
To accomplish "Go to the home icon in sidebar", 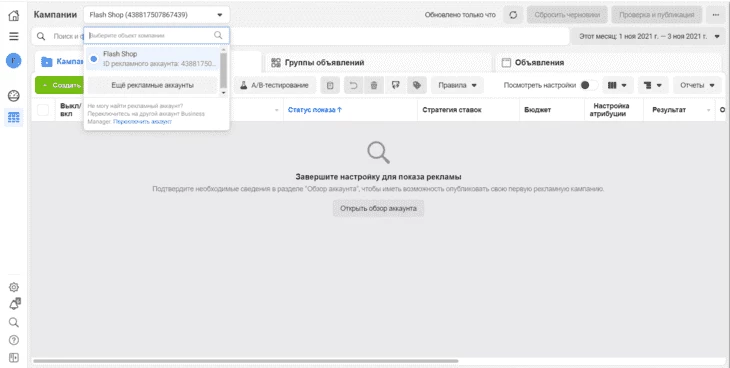I will [x=14, y=15].
